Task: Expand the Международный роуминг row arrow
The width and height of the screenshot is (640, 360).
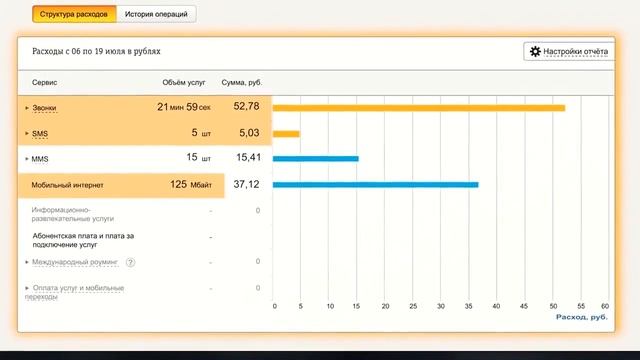Action: [x=27, y=262]
